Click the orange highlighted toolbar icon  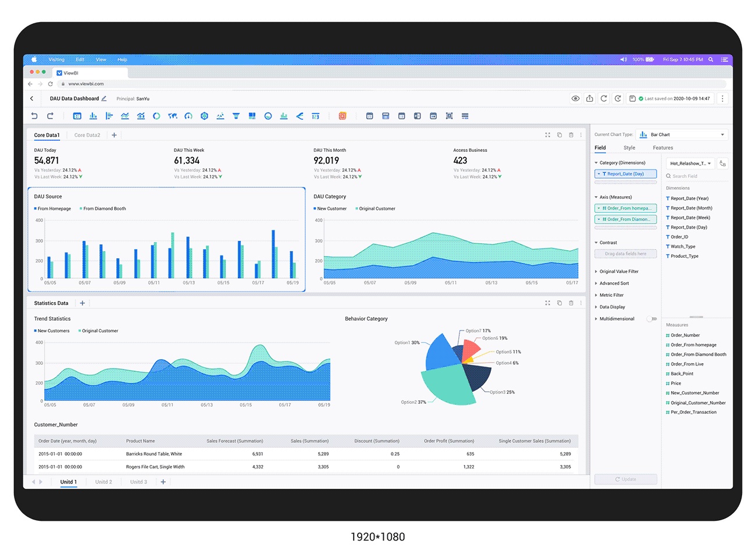tap(343, 116)
